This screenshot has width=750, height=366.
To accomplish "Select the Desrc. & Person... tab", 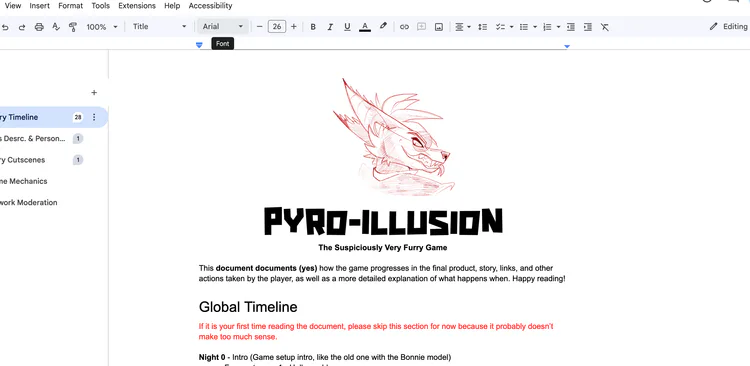I will tap(33, 139).
